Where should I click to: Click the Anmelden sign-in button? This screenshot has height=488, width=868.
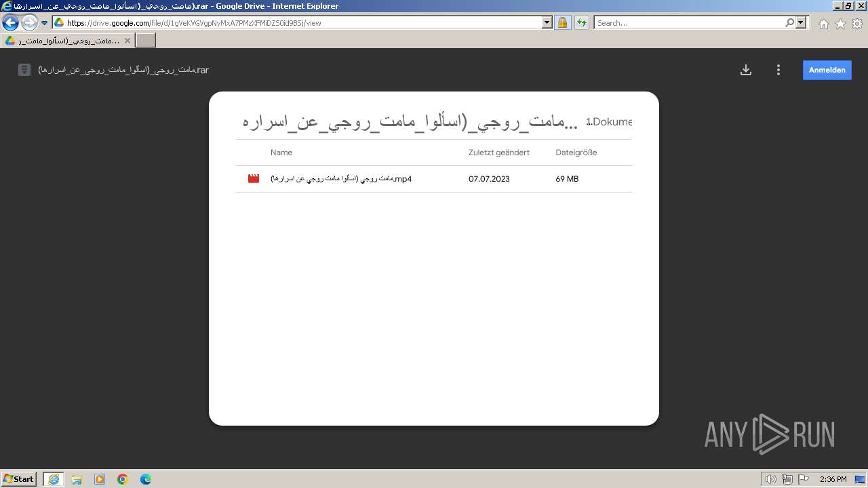coord(827,70)
